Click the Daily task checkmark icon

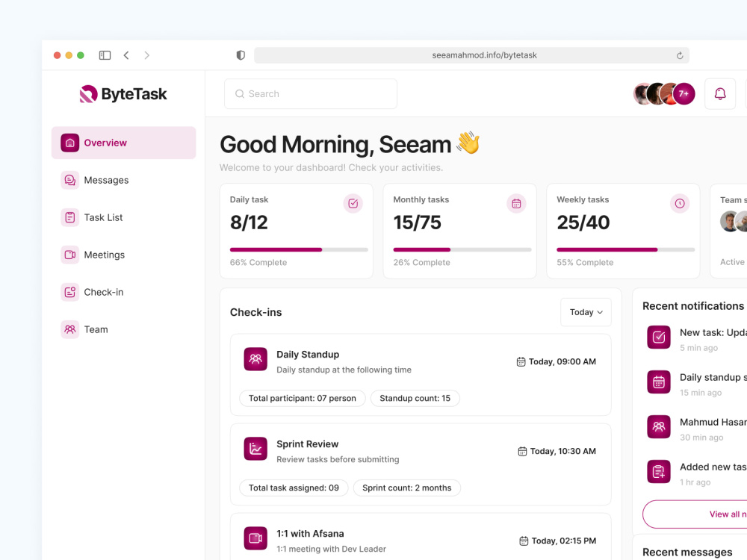[353, 203]
